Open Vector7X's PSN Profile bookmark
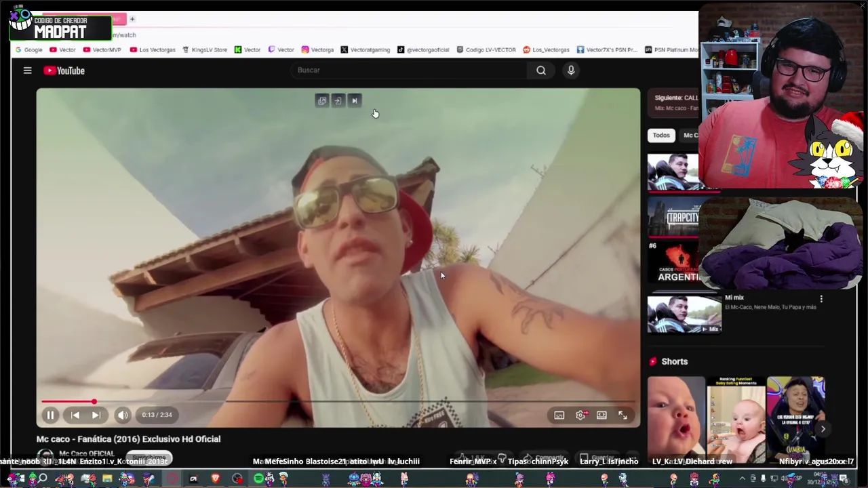This screenshot has width=868, height=488. (x=607, y=49)
